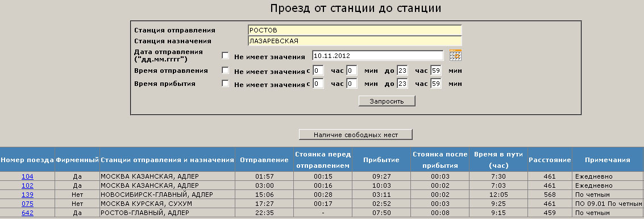
Task: Click arrival time 07:50
Action: pos(381,213)
